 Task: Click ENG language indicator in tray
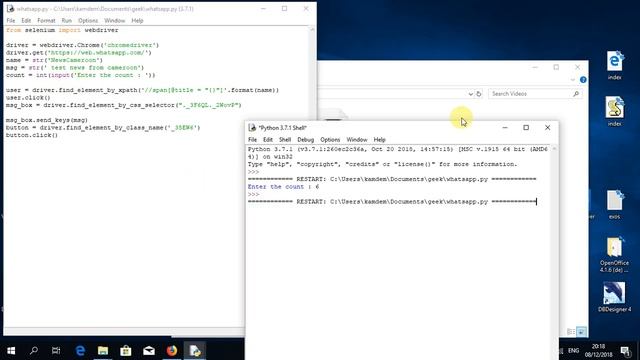click(573, 350)
